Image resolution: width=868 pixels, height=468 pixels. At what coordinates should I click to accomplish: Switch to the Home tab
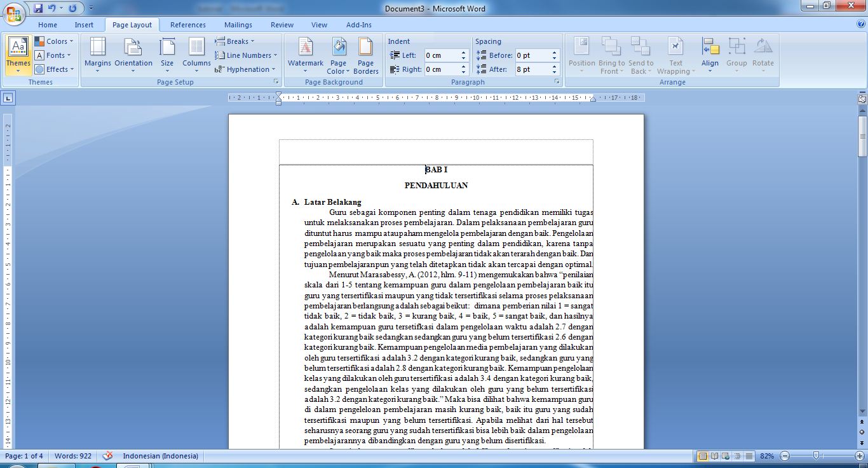(x=48, y=25)
